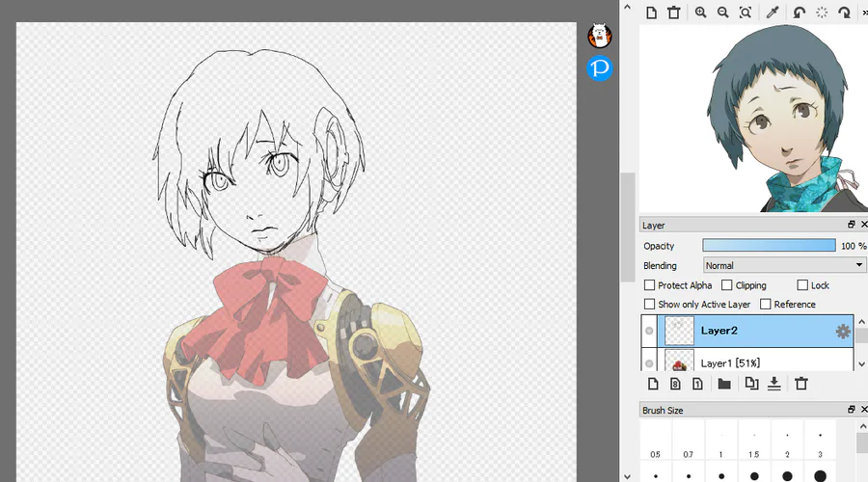This screenshot has width=868, height=482.
Task: Open Layer2 settings gear
Action: coord(843,332)
